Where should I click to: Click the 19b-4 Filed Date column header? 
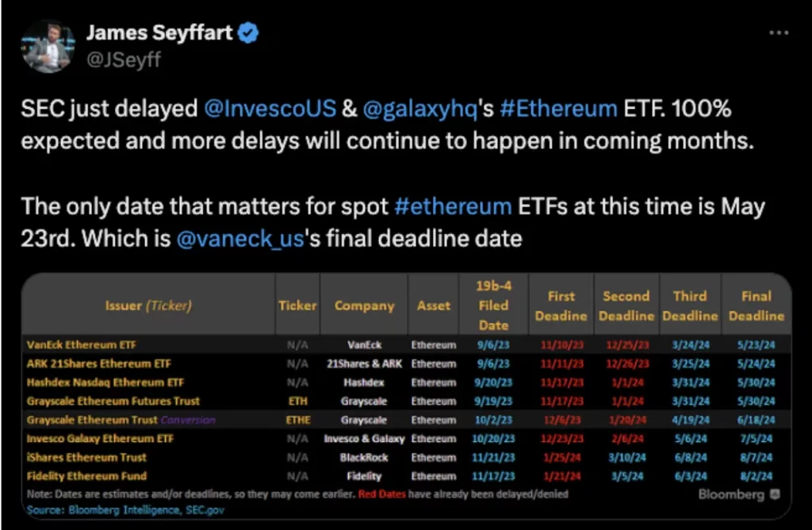coord(493,305)
